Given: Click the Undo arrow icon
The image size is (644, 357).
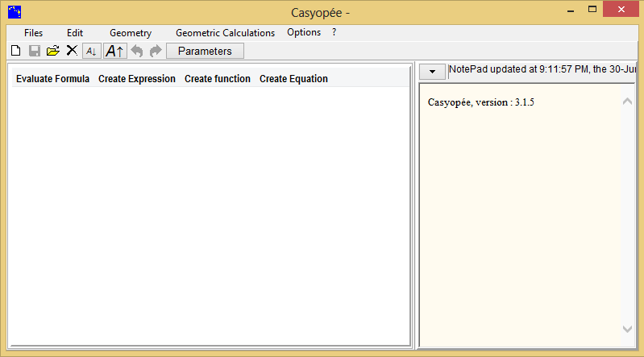Looking at the screenshot, I should tap(137, 51).
